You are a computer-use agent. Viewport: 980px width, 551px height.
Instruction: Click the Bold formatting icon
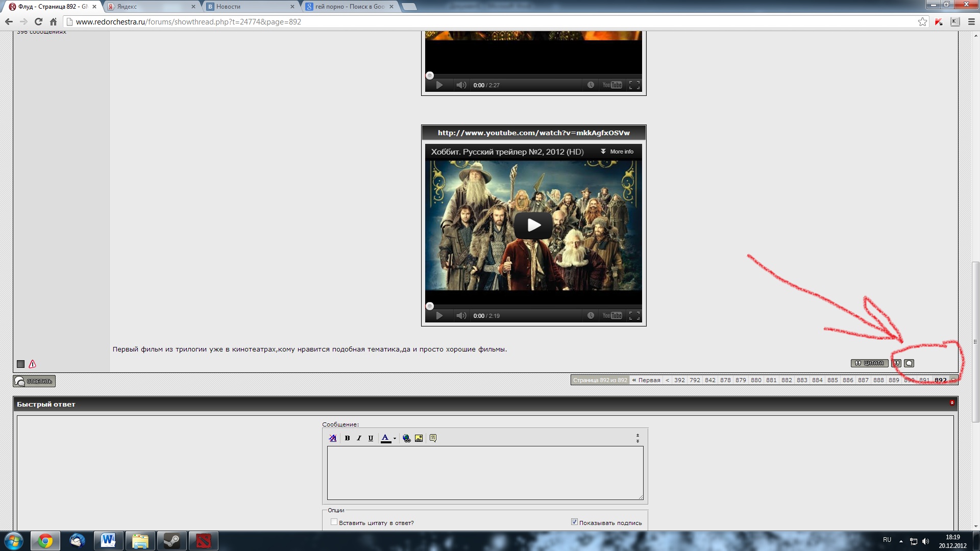[347, 438]
